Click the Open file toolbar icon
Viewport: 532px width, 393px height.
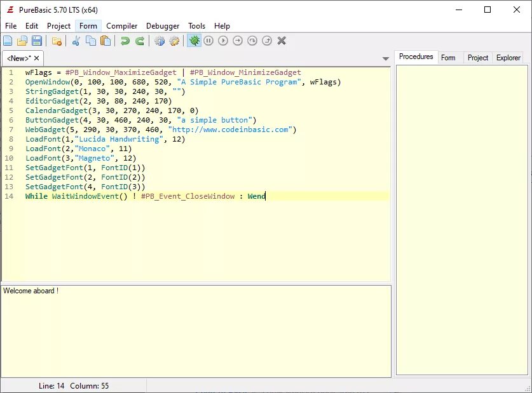[22, 41]
